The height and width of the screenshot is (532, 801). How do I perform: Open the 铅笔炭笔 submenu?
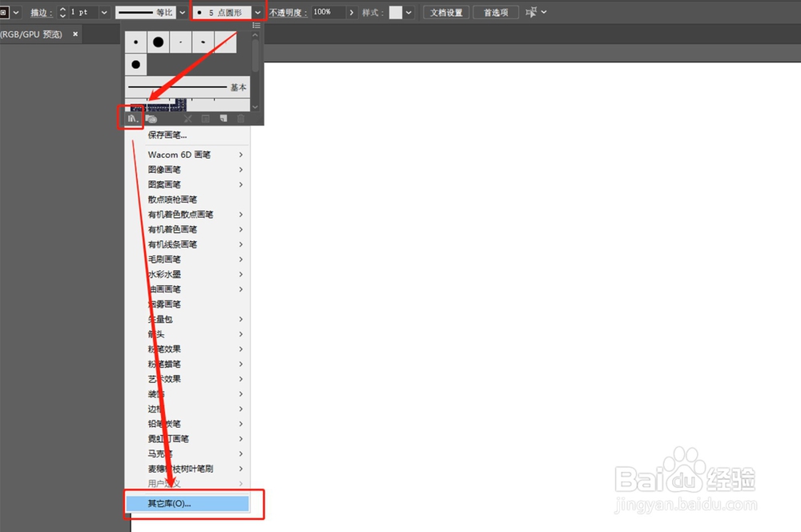pos(187,424)
